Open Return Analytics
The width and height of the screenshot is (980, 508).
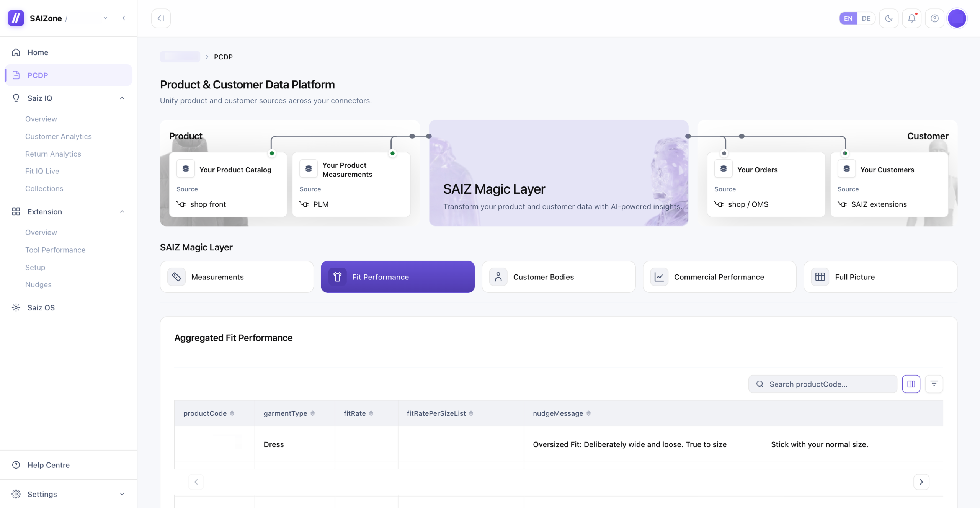[53, 154]
